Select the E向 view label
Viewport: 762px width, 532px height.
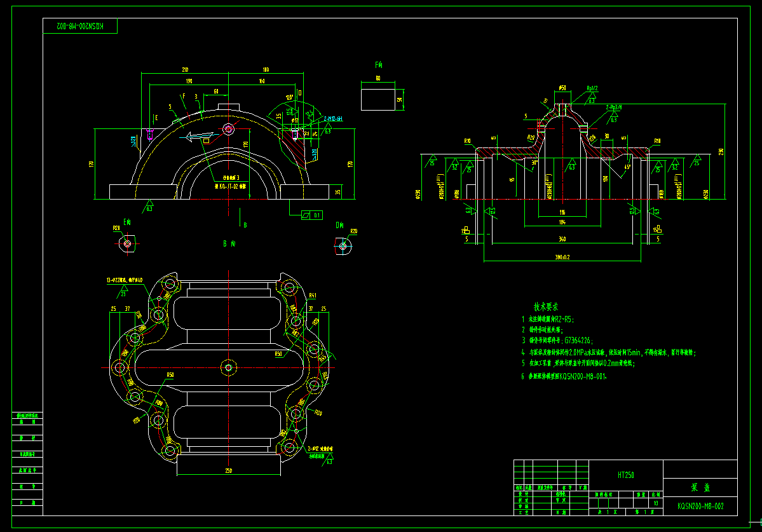tap(127, 222)
